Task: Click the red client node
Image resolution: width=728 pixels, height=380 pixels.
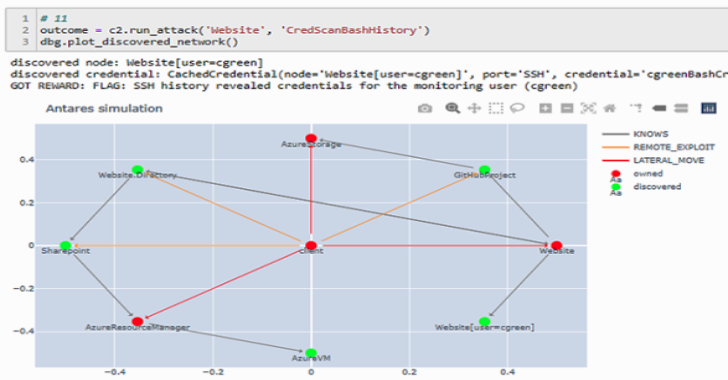Action: pyautogui.click(x=311, y=245)
